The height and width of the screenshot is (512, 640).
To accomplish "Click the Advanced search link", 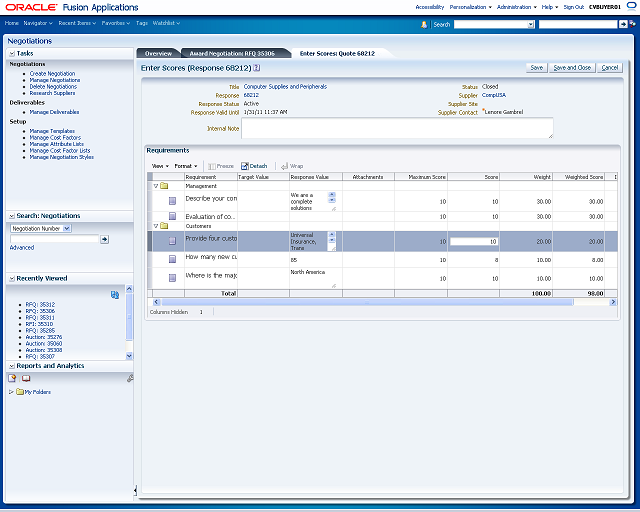I will pos(22,247).
